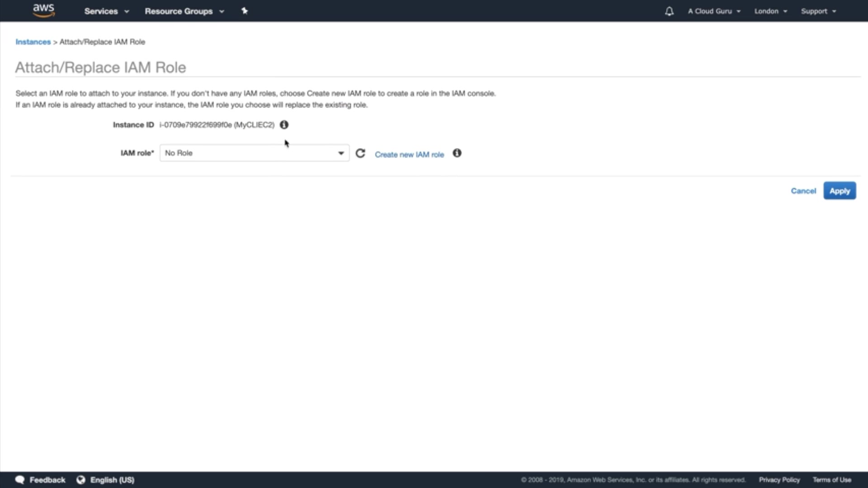868x488 pixels.
Task: Open the A Cloud Guru account menu
Action: (x=714, y=11)
